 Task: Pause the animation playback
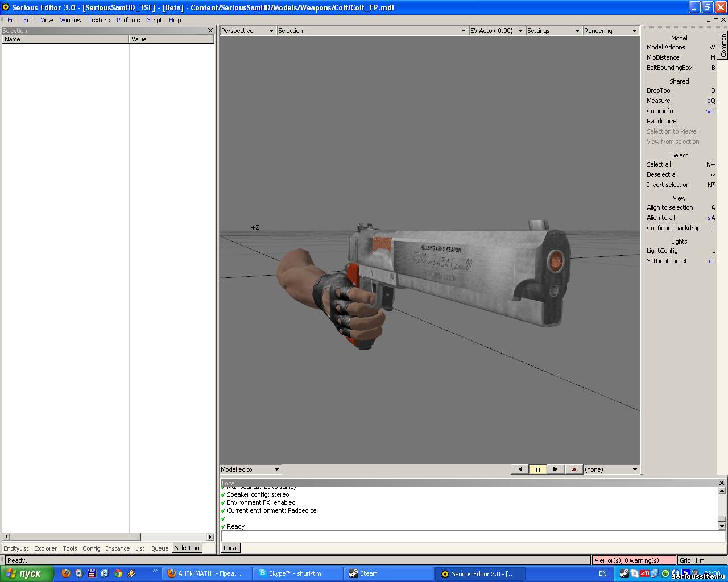point(537,469)
